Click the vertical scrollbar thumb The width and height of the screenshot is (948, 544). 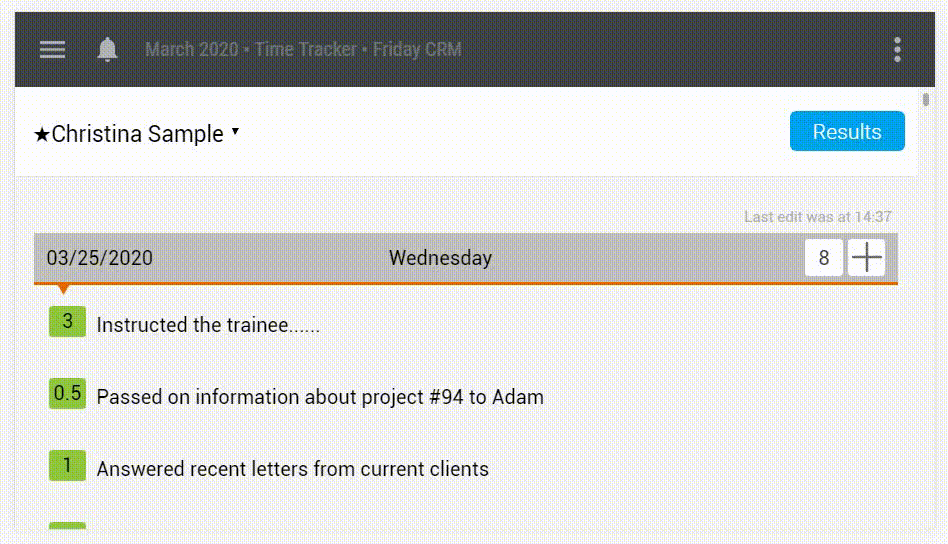(926, 100)
